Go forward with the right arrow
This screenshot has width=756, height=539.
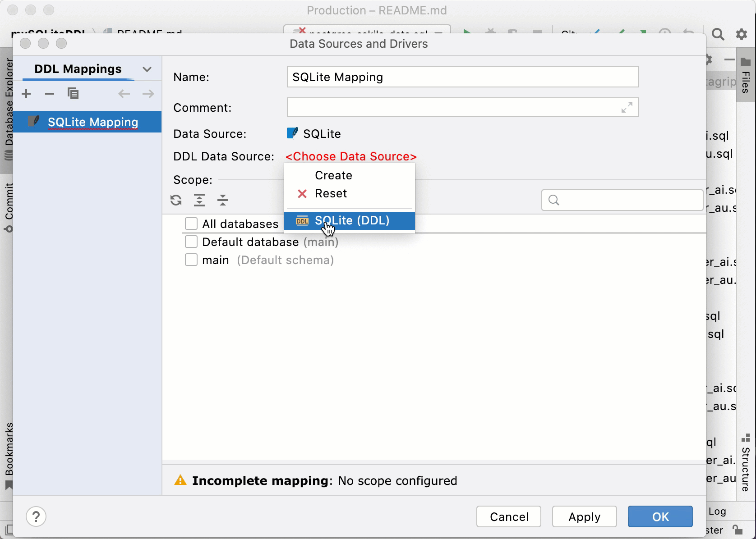click(x=148, y=94)
